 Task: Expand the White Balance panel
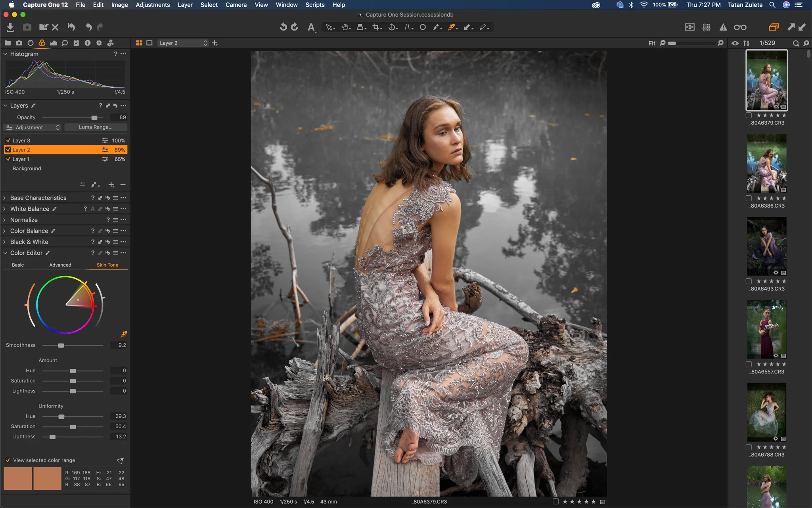click(x=5, y=209)
